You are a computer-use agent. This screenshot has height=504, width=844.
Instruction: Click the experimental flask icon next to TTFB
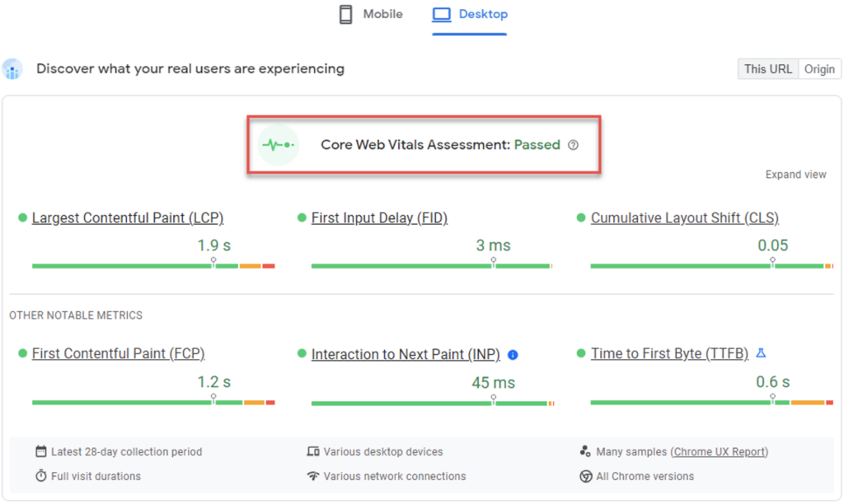(760, 352)
